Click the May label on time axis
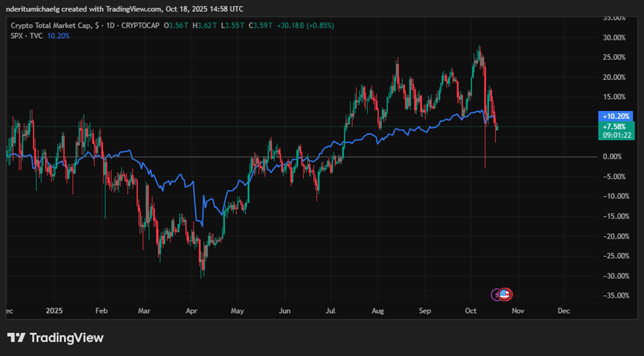Image resolution: width=644 pixels, height=356 pixels. click(237, 311)
